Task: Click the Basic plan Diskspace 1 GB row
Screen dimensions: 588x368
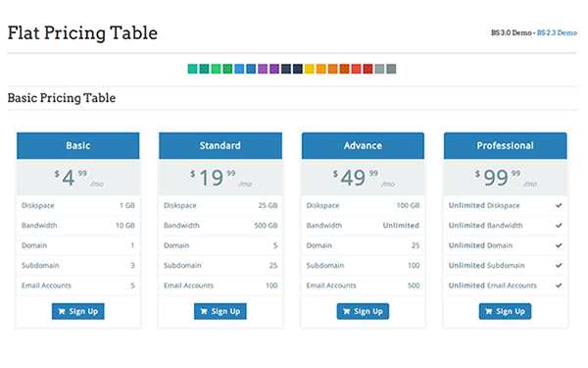Action: click(x=78, y=205)
